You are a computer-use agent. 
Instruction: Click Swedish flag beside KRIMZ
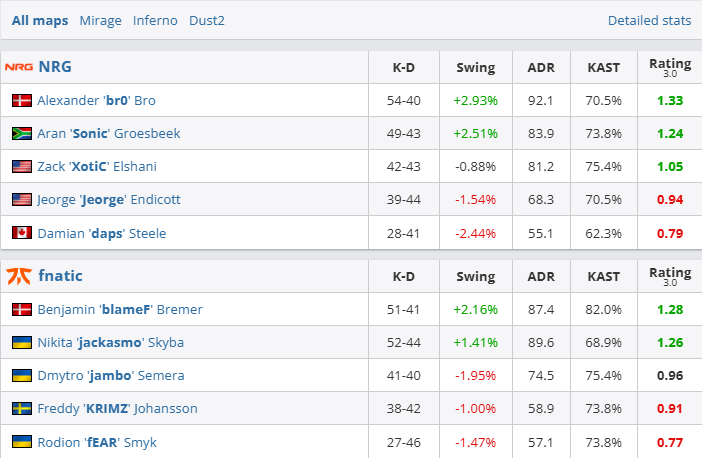(x=22, y=408)
